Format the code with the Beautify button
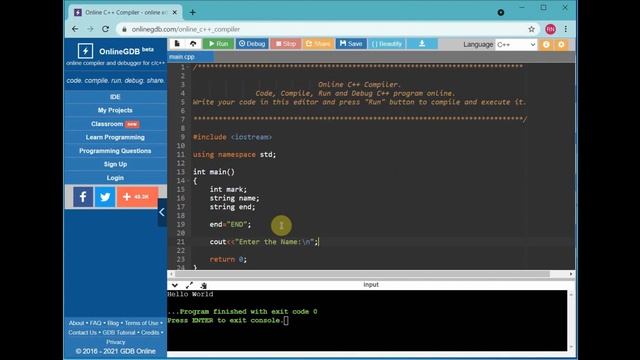The height and width of the screenshot is (360, 640). [x=386, y=44]
